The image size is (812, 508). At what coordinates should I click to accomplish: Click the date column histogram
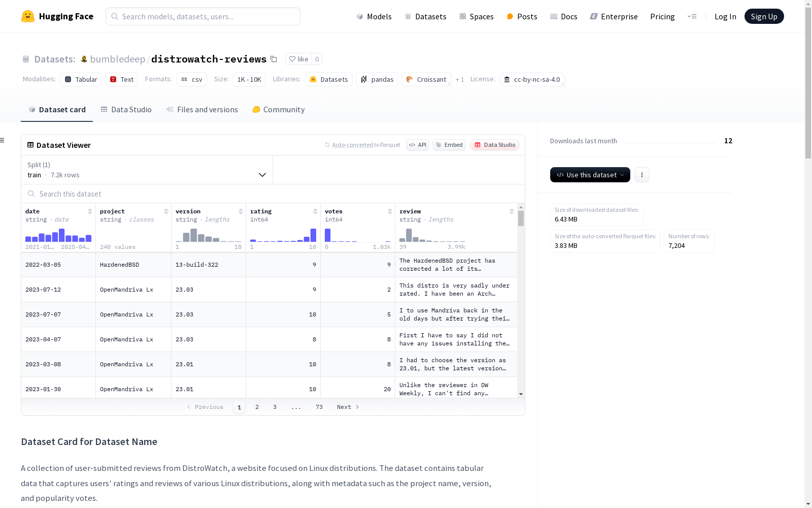click(58, 235)
